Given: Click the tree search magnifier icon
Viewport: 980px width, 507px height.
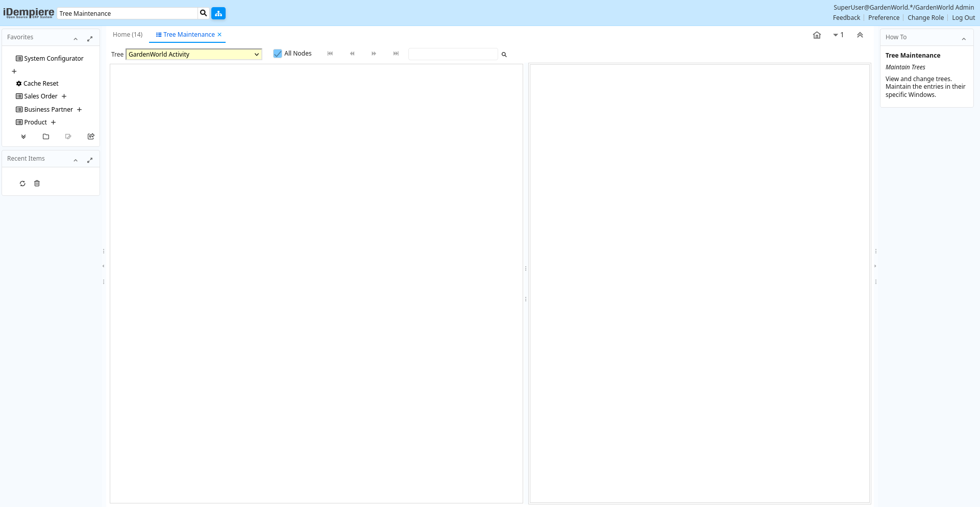Looking at the screenshot, I should [x=504, y=55].
